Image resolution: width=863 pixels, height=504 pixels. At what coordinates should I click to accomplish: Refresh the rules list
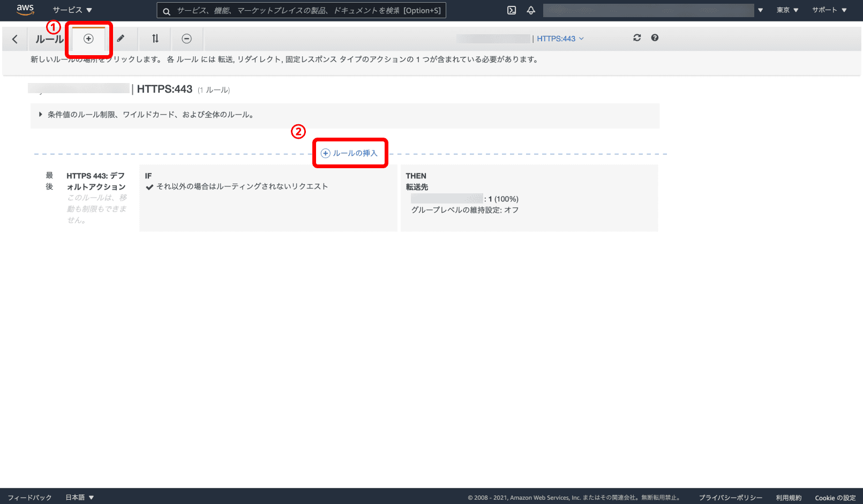click(x=637, y=38)
